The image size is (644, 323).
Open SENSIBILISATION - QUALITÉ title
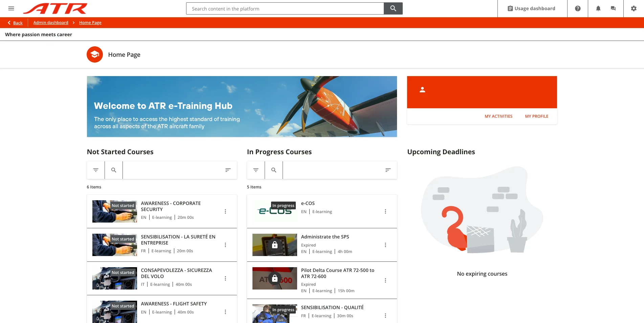point(332,307)
